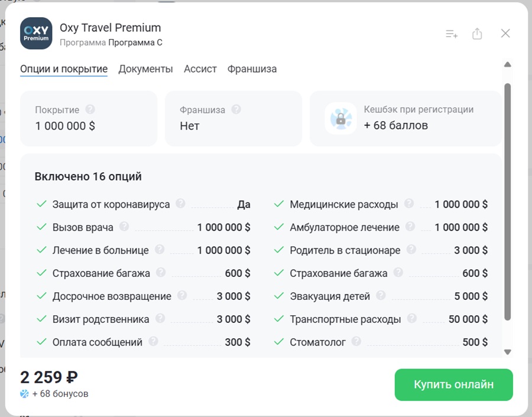Click the Досрочное возвращение option label
The image size is (532, 417).
pyautogui.click(x=112, y=296)
